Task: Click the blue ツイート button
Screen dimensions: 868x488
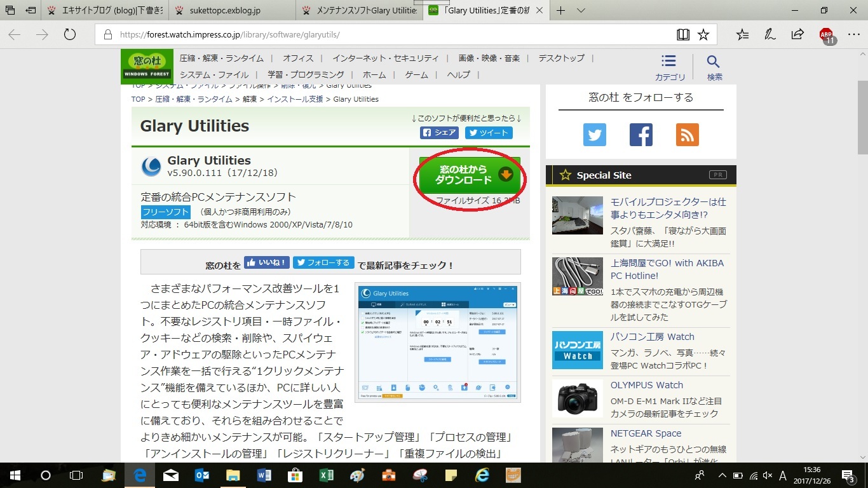Action: click(x=488, y=133)
